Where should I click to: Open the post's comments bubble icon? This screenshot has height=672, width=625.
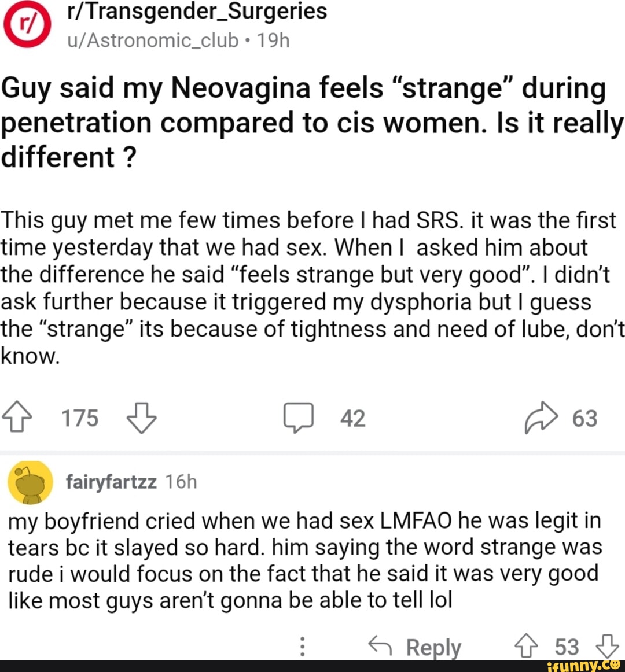(299, 418)
